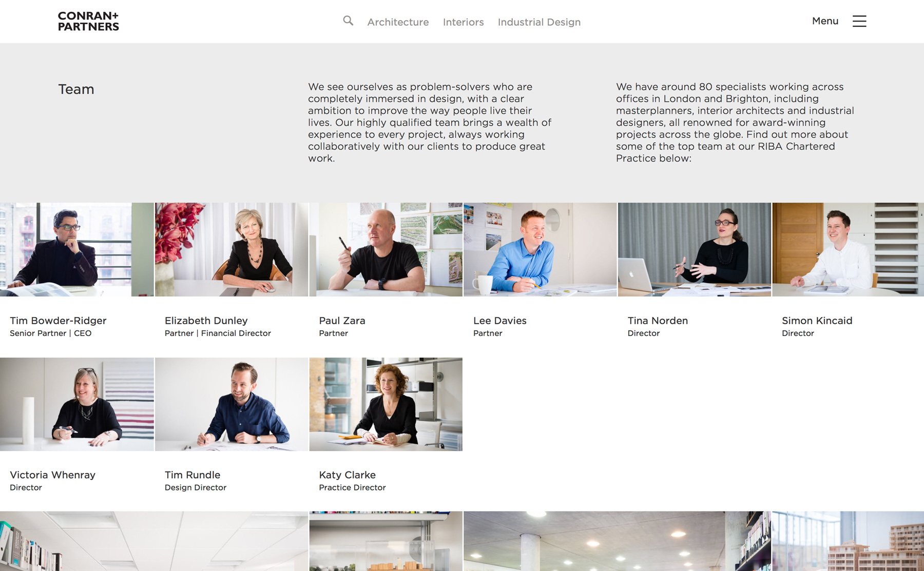Click the Tim Rundle name link
The width and height of the screenshot is (924, 571).
tap(192, 475)
